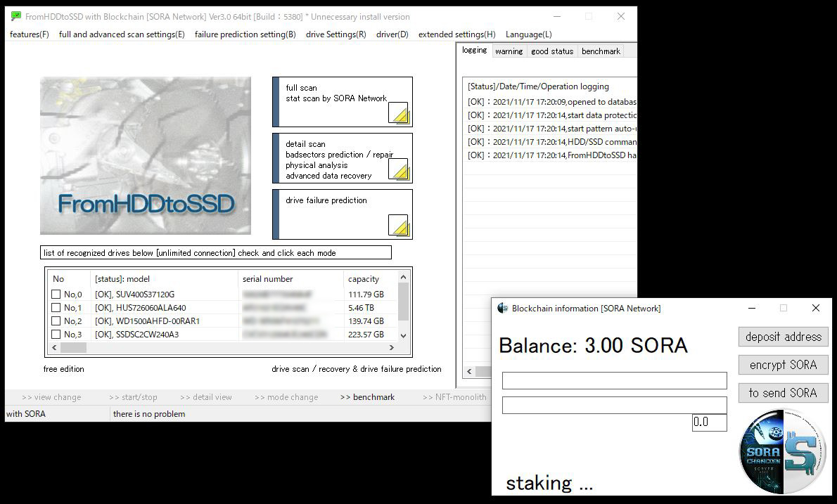
Task: Open the drive Settings(R) menu
Action: point(336,34)
